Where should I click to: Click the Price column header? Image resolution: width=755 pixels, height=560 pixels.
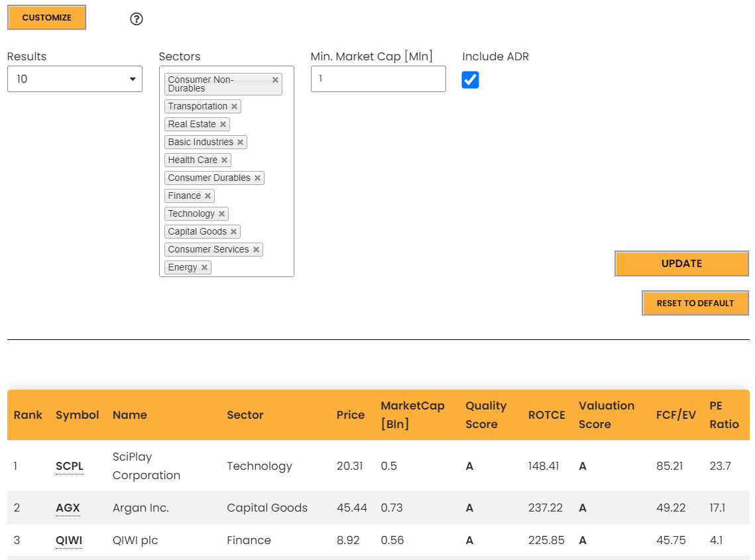pos(351,415)
